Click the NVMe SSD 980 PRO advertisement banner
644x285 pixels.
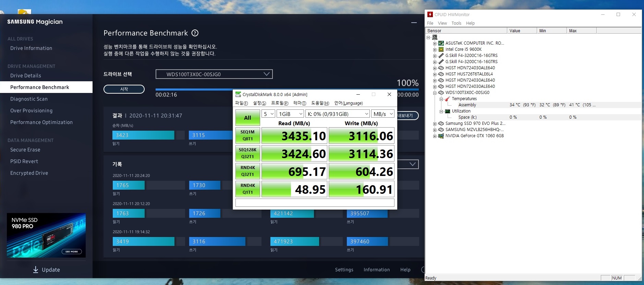pyautogui.click(x=46, y=235)
